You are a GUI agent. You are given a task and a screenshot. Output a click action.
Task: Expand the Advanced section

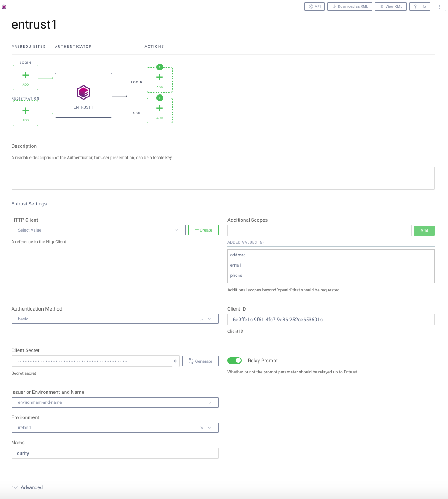click(27, 487)
